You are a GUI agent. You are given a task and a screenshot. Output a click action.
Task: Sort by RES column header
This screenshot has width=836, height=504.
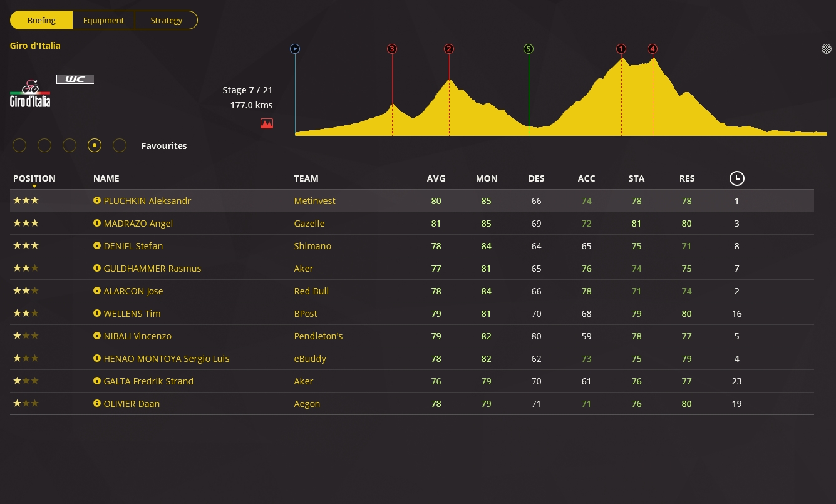pyautogui.click(x=687, y=178)
